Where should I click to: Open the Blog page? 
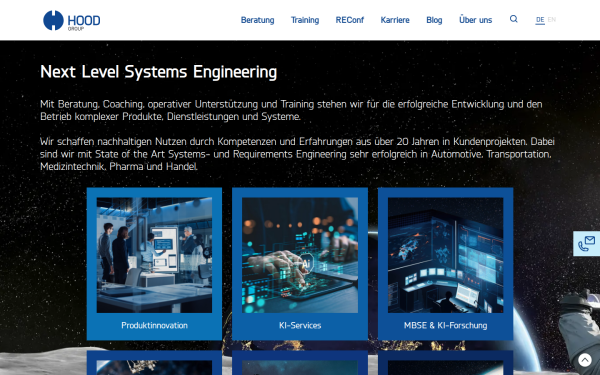click(434, 20)
